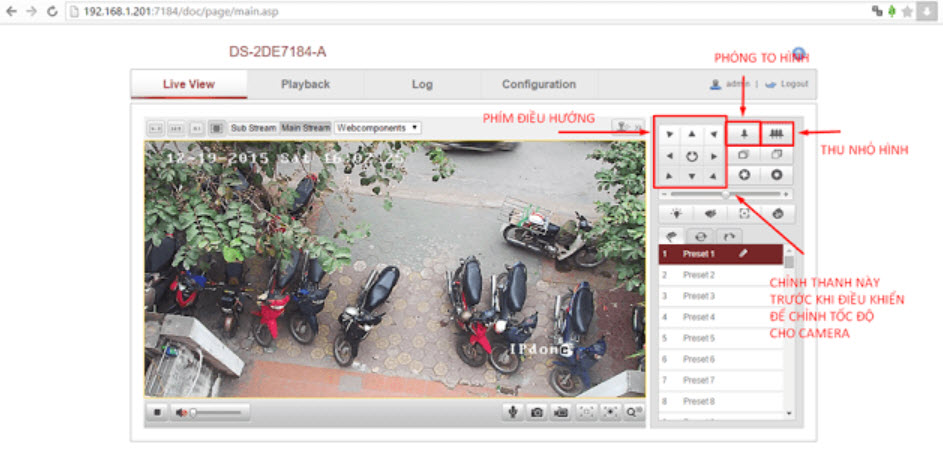Click the focus far button
Screen dimensions: 943x463
[x=776, y=155]
